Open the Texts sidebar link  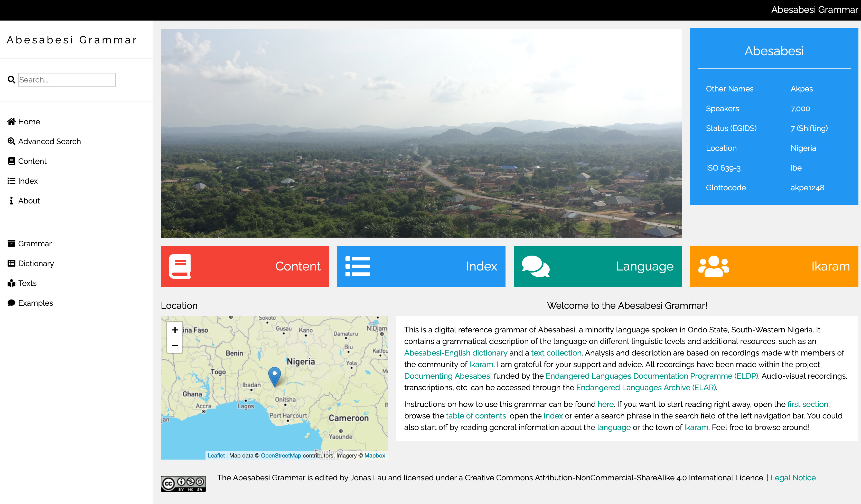[x=27, y=283]
